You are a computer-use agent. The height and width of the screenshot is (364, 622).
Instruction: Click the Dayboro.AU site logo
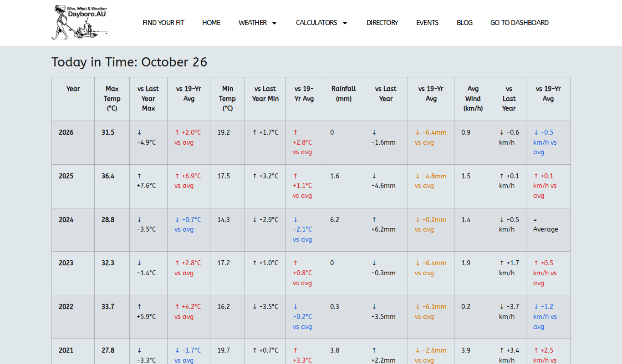[80, 22]
